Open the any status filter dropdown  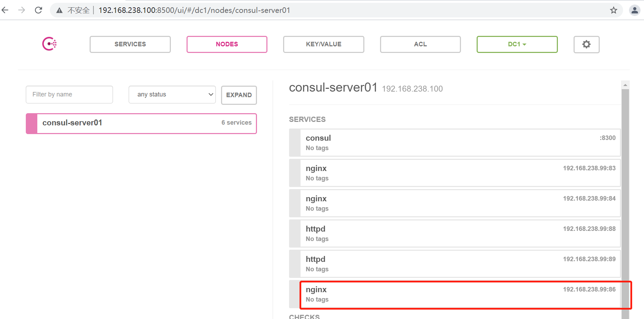(x=172, y=94)
